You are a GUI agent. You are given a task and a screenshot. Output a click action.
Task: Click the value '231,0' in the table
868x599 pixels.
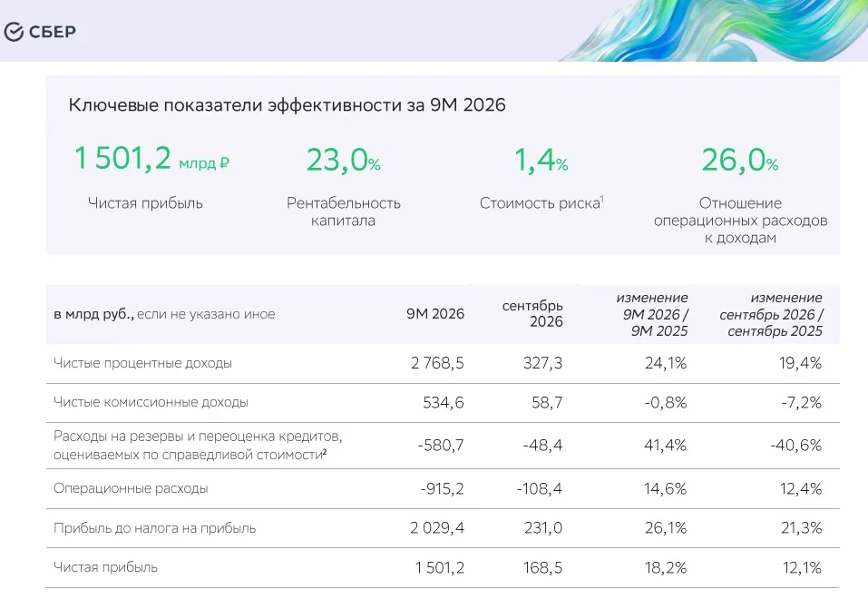coord(543,528)
